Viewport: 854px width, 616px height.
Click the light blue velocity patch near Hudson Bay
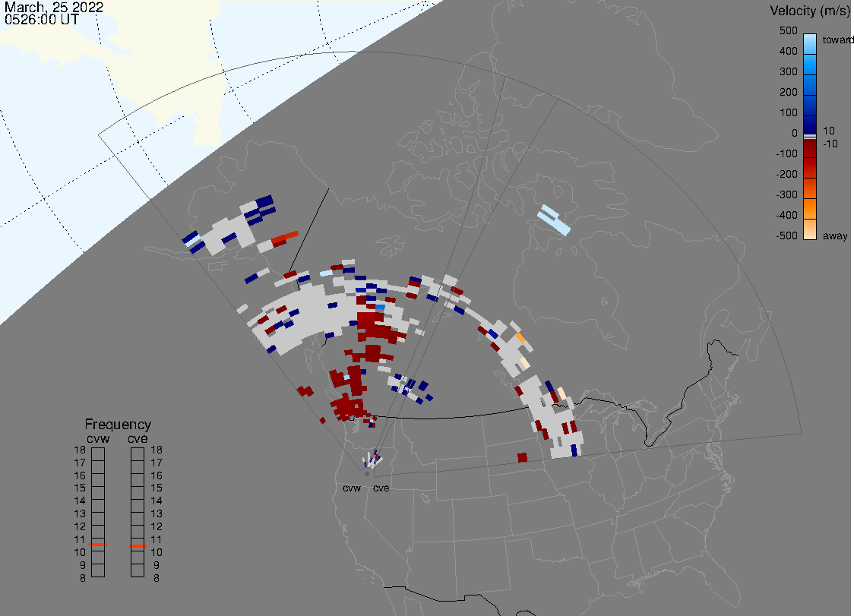point(553,219)
